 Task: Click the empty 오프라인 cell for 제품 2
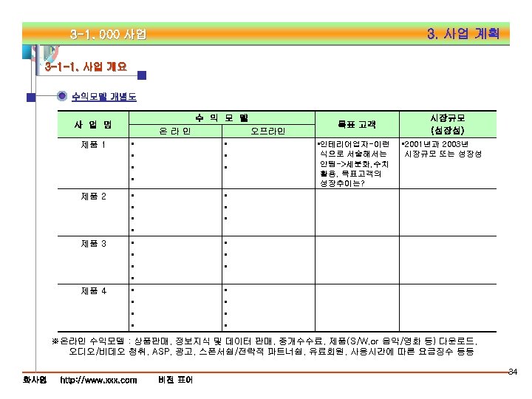[268, 212]
